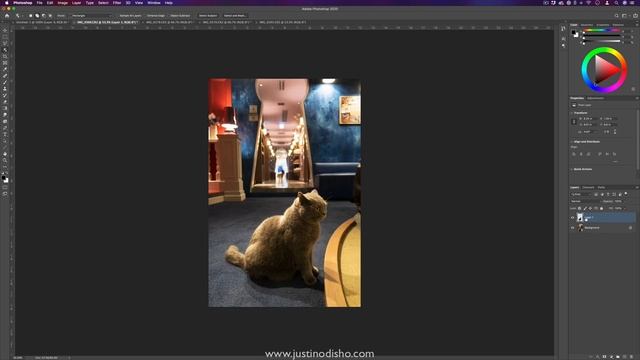Choose Intersect with selection mode icon

50,16
